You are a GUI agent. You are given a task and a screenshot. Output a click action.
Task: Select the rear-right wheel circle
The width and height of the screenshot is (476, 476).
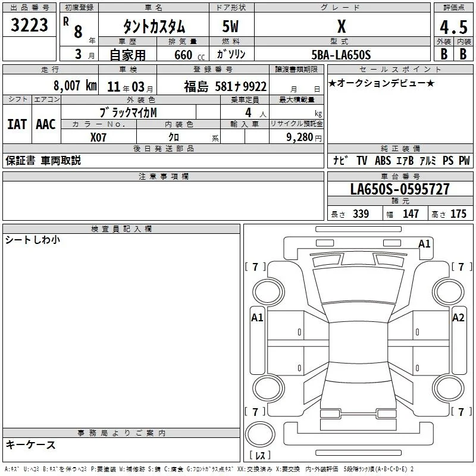pyautogui.click(x=449, y=388)
